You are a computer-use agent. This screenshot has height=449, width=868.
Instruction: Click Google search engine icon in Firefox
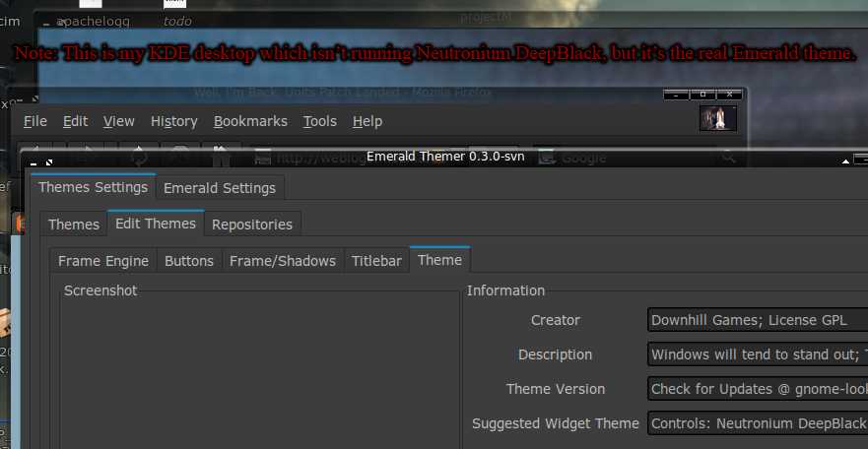click(547, 158)
